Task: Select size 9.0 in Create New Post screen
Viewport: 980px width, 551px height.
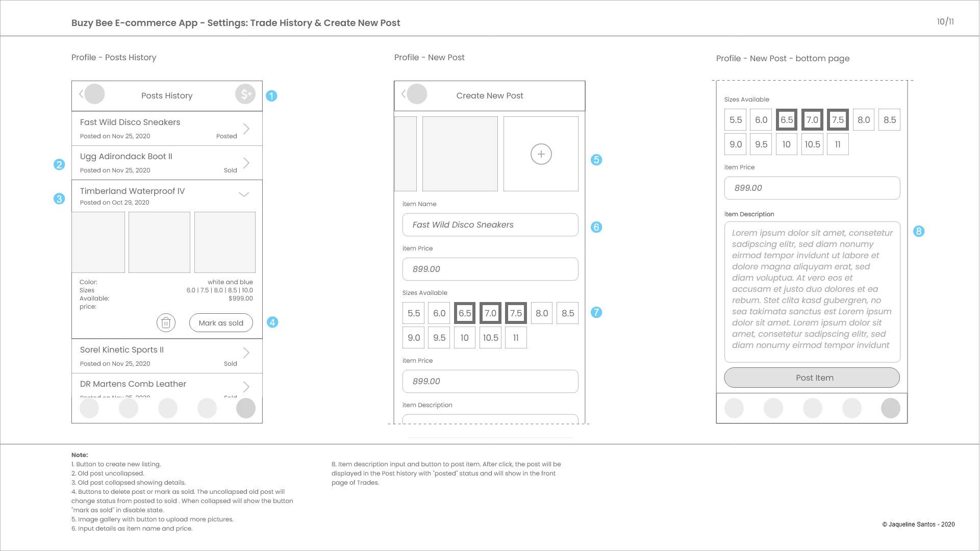Action: point(414,338)
